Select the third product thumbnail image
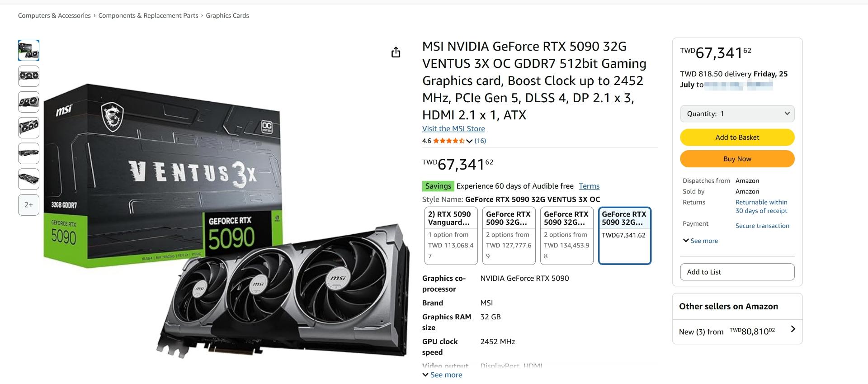 [28, 102]
